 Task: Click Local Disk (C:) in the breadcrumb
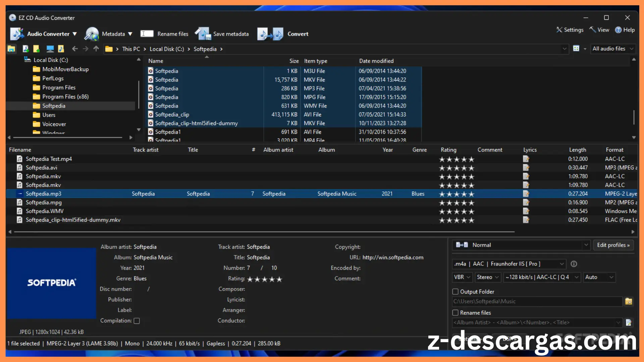click(167, 49)
